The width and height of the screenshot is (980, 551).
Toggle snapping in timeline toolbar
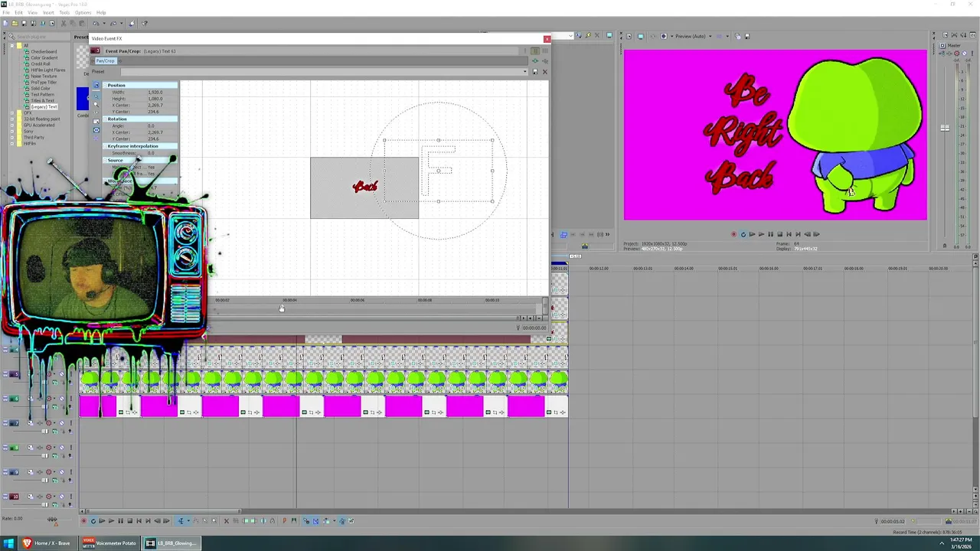click(306, 521)
